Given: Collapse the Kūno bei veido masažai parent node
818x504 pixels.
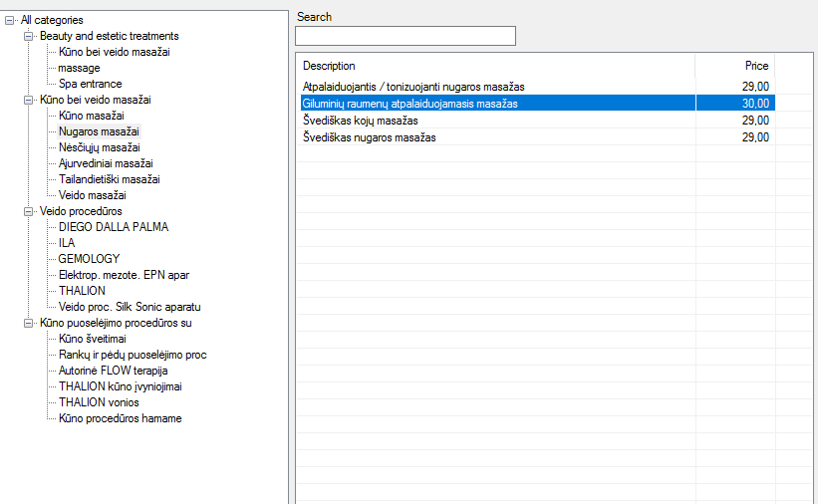Looking at the screenshot, I should [x=28, y=100].
